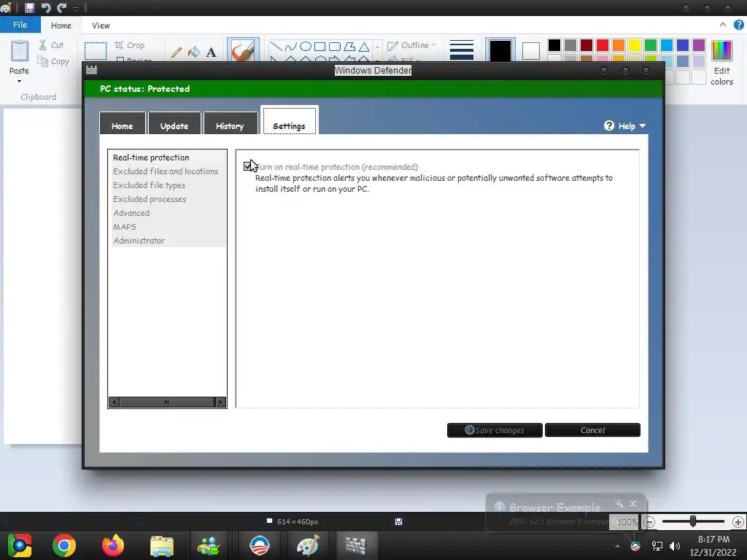Select the Crop tool in Paint
Viewport: 747px width, 560px height.
[130, 45]
